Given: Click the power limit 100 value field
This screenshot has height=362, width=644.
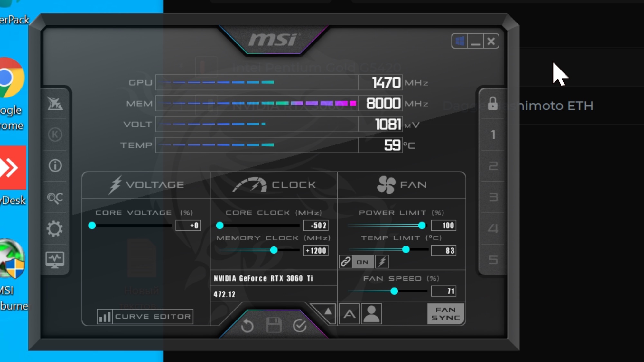Looking at the screenshot, I should click(x=444, y=226).
